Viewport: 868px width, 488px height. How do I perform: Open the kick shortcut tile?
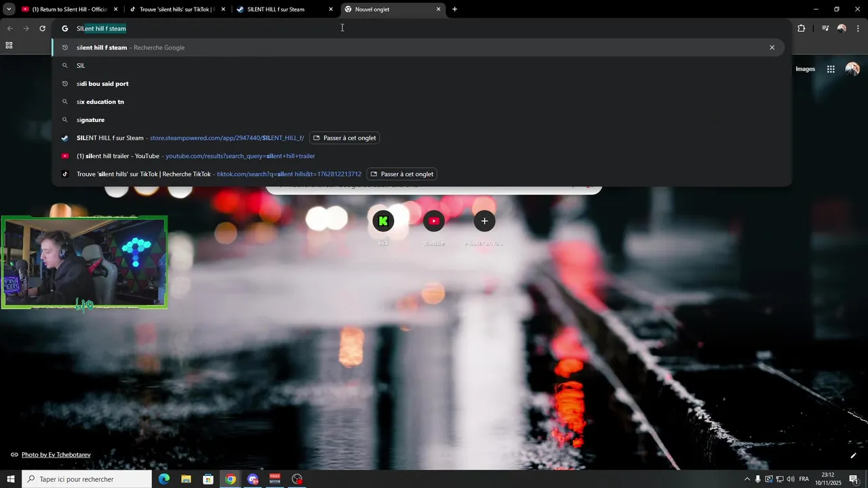tap(383, 226)
